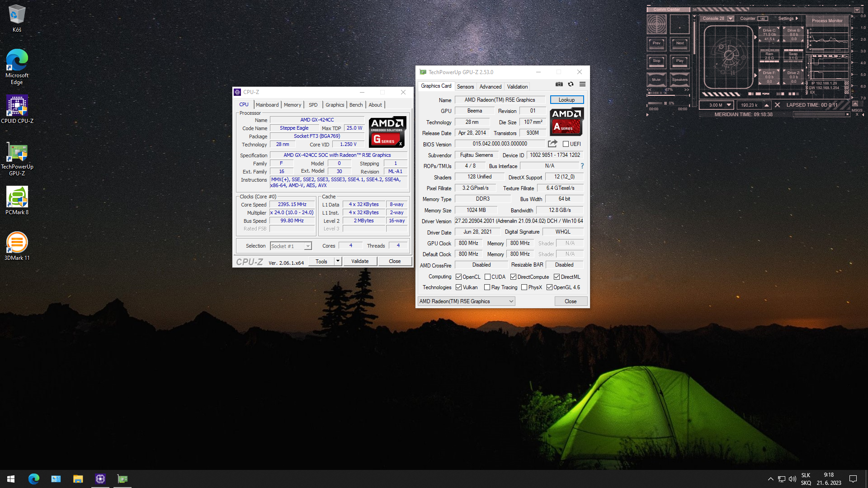Open CPUID CPU-Z desktop shortcut
Image resolution: width=868 pixels, height=488 pixels.
pyautogui.click(x=17, y=109)
